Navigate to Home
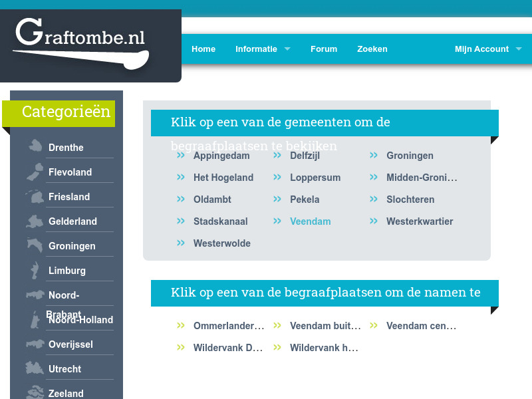Screen dimensions: 532x399 tap(203, 49)
